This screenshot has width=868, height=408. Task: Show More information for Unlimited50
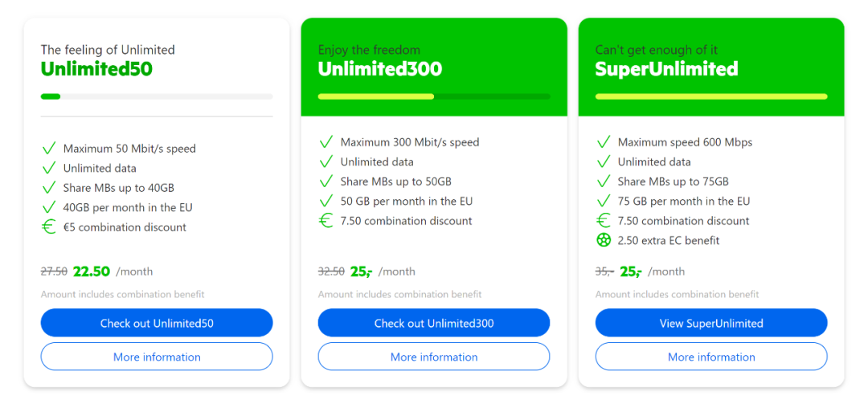(157, 357)
